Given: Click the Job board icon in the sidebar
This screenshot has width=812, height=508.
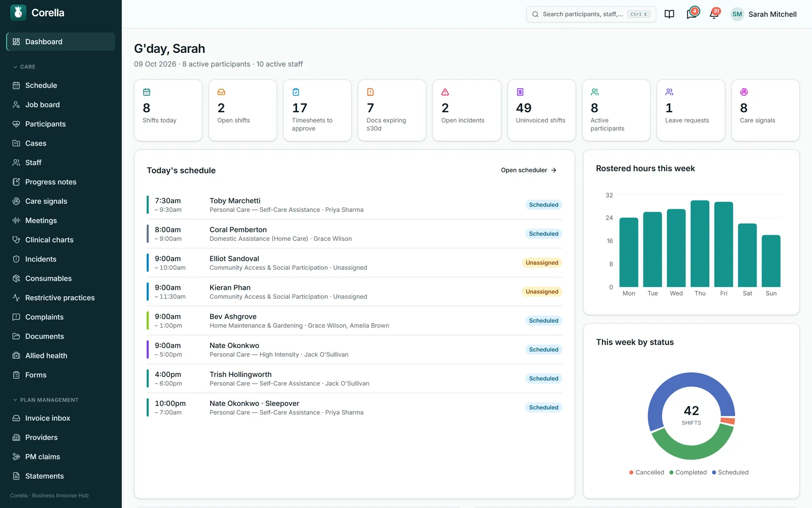Looking at the screenshot, I should (x=16, y=105).
